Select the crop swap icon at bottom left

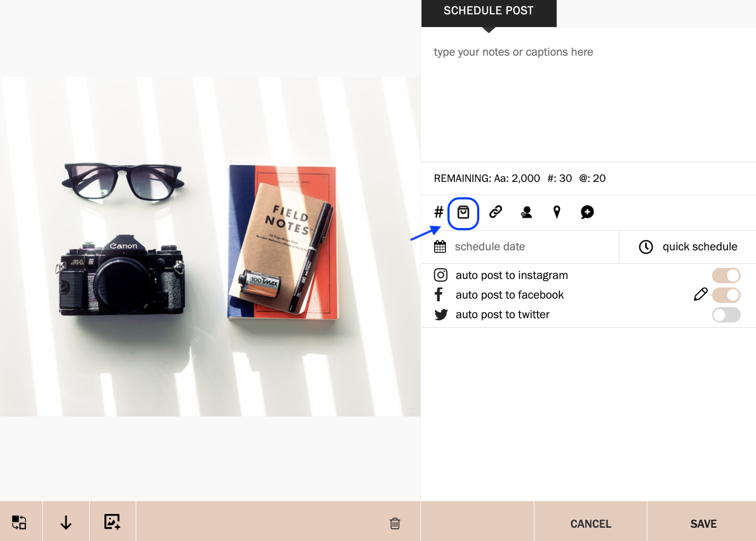(x=20, y=522)
